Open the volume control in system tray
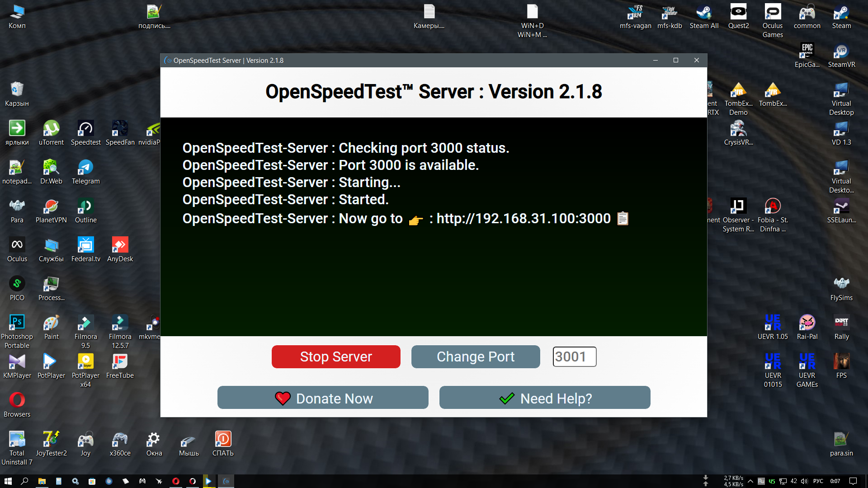Screen dimensions: 868x488 (804, 481)
